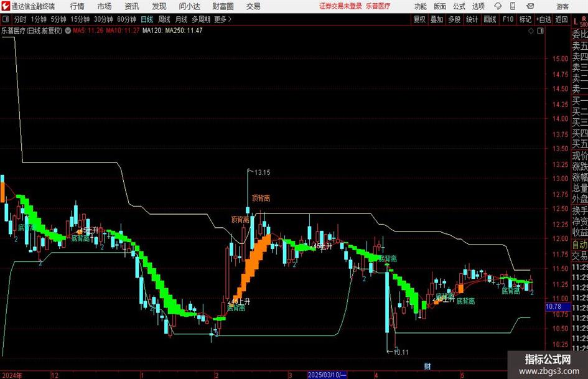Click the mobile phone icon

[x=513, y=6]
